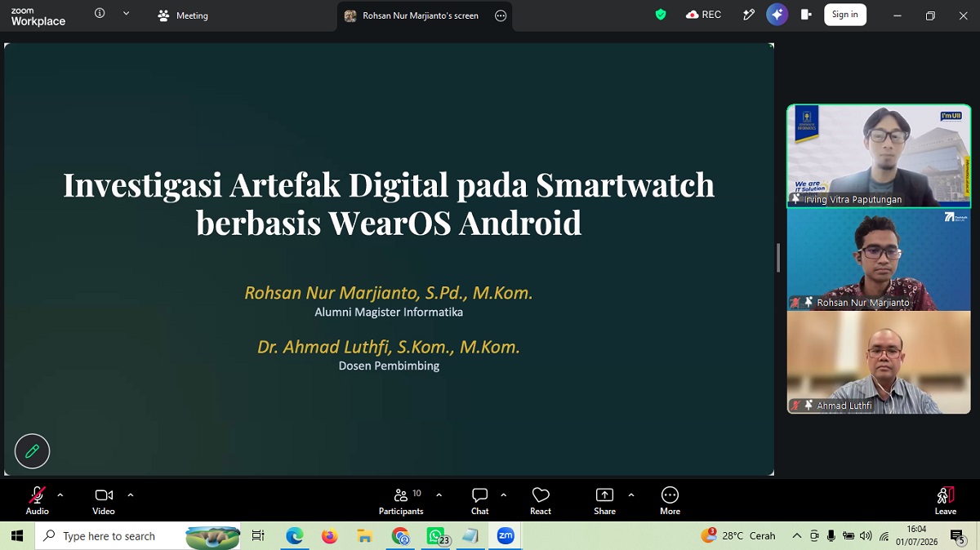The width and height of the screenshot is (980, 550).
Task: Open the meeting info icon
Action: (100, 13)
